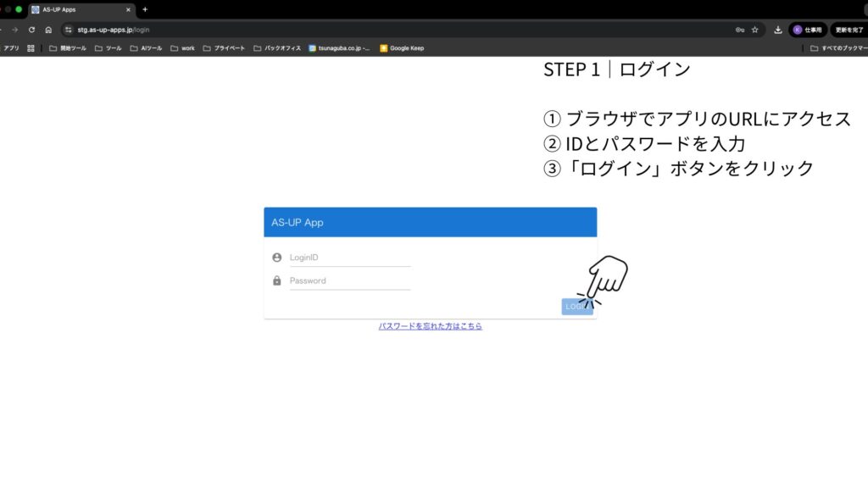Select the AS-UP Apps browser tab

[x=76, y=9]
